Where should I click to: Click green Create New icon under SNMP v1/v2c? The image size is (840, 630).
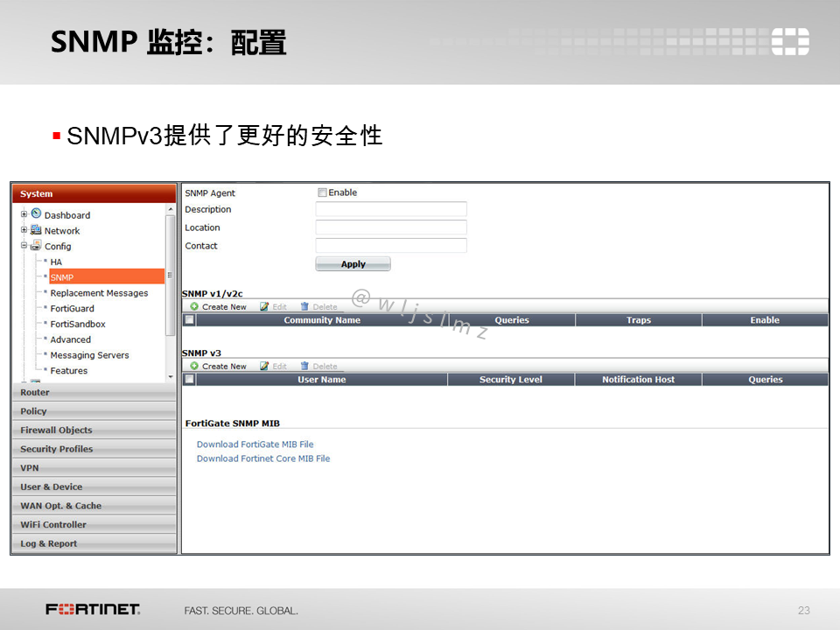coord(194,306)
